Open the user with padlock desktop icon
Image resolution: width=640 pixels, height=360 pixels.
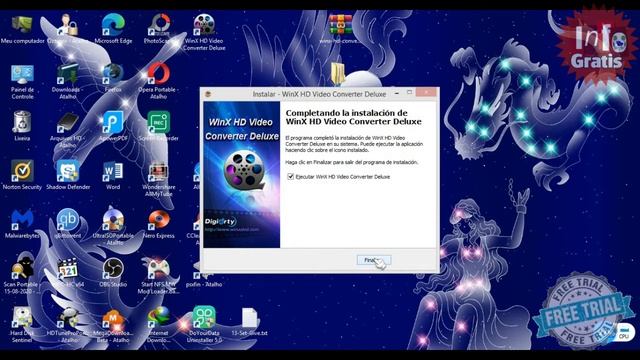68,29
